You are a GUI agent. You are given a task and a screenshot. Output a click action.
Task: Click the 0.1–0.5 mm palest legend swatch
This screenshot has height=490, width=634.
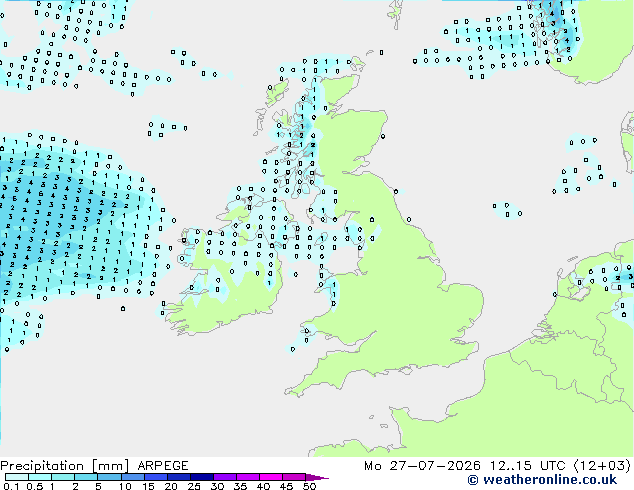tap(17, 477)
